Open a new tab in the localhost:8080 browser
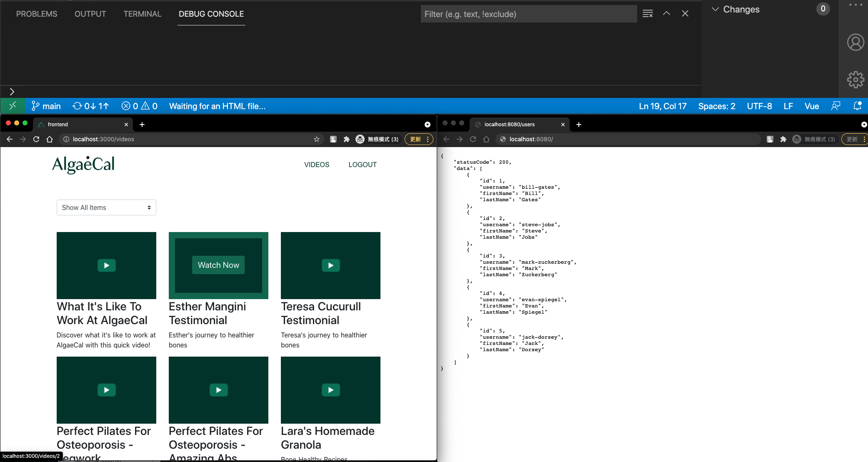The width and height of the screenshot is (868, 462). 579,124
